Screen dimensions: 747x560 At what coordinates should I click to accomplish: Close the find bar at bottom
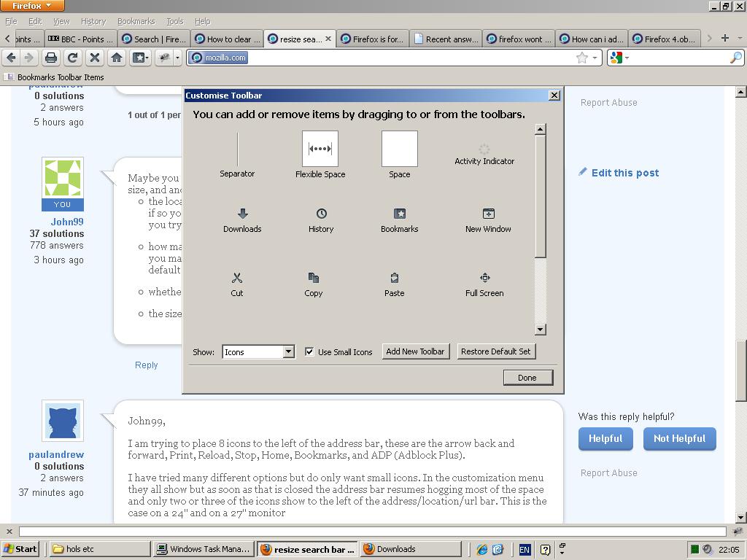(x=9, y=532)
